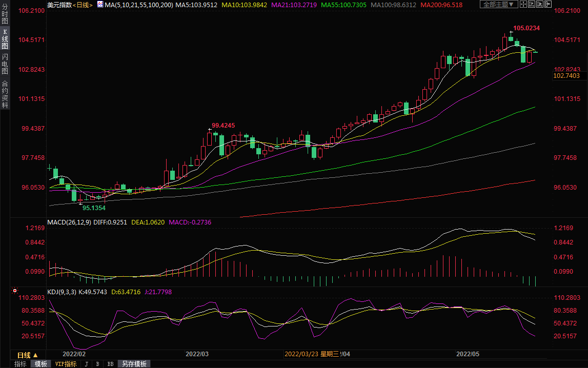Click the <日线> period label in title
The height and width of the screenshot is (368, 588).
(x=83, y=5)
